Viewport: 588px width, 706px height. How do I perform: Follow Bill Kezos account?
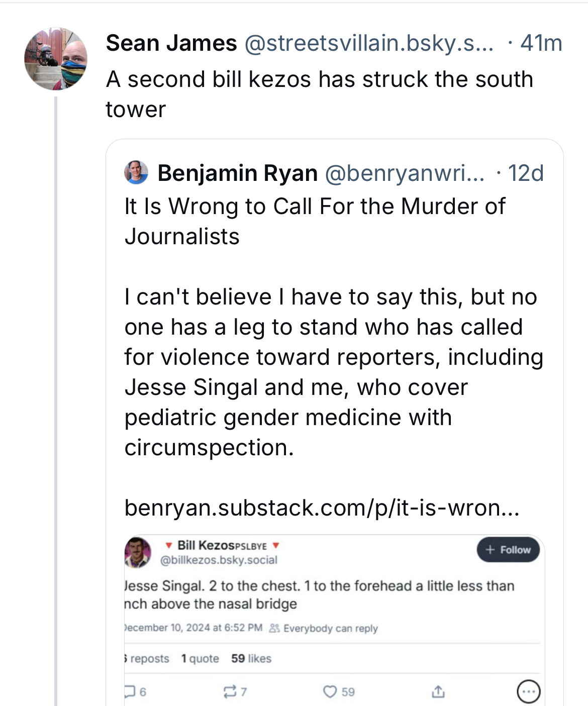tap(508, 550)
